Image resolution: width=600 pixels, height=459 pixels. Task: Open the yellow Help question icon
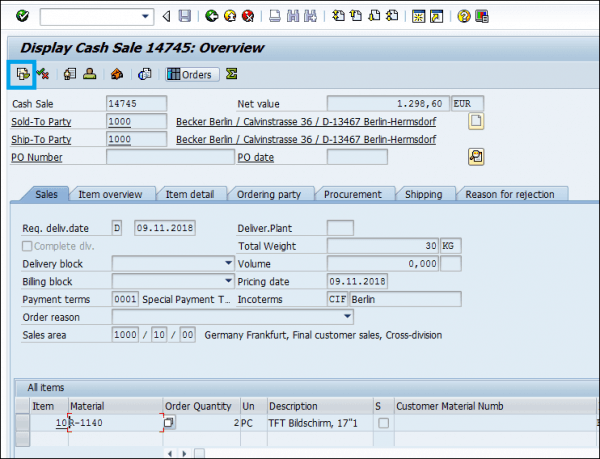point(463,16)
